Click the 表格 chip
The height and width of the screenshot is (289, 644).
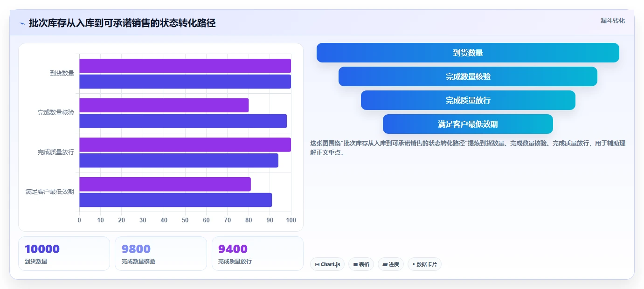[361, 264]
